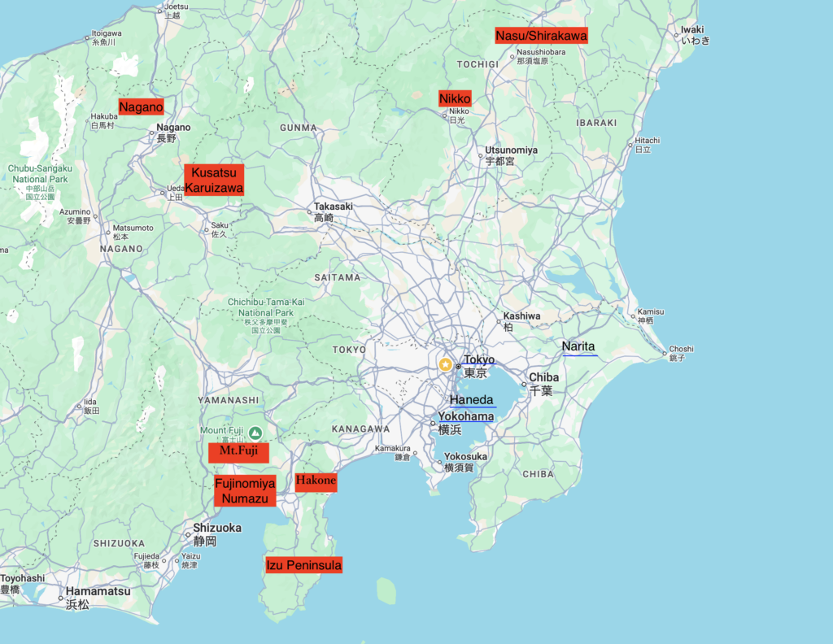
Task: Click the Chiba city label
Action: (x=543, y=377)
